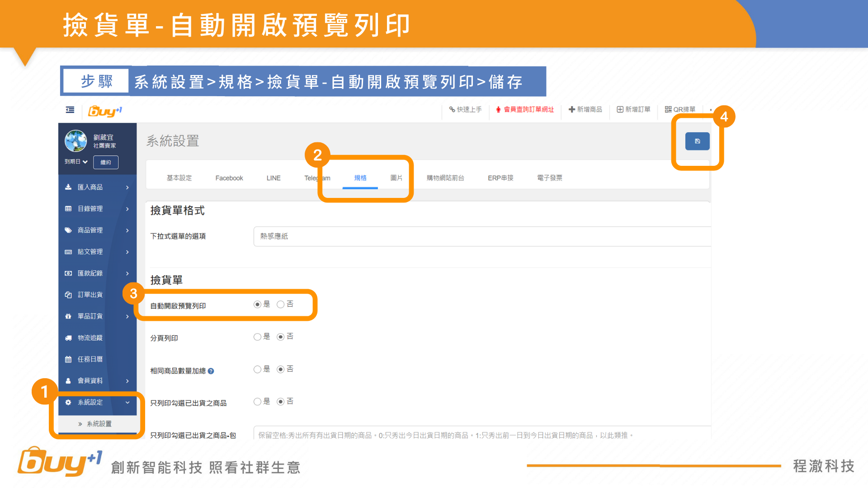Open the 下拉式選單的選項 dropdown showing 熱感應紙
This screenshot has width=868, height=488.
(481, 236)
